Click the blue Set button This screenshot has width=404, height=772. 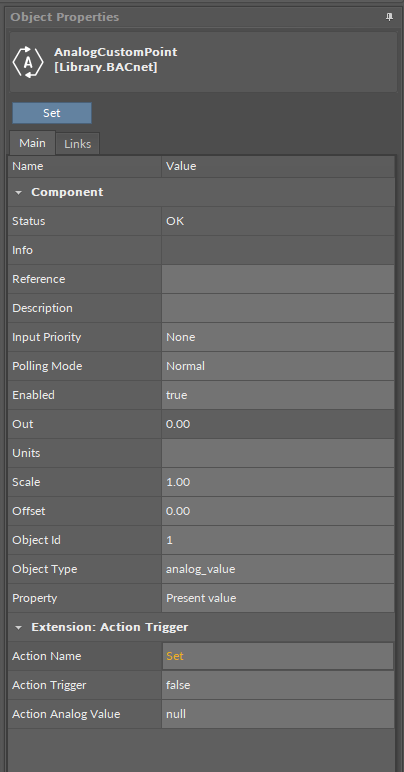click(52, 113)
